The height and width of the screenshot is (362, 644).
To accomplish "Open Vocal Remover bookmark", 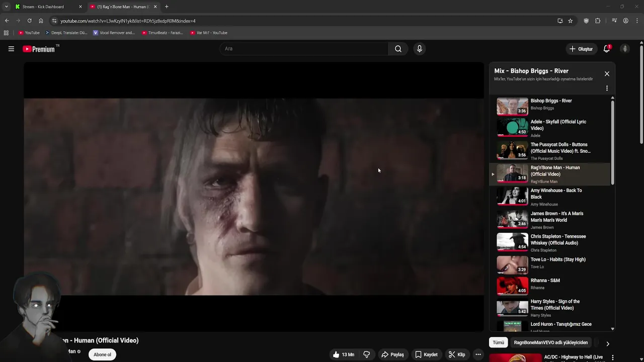I will pos(114,33).
